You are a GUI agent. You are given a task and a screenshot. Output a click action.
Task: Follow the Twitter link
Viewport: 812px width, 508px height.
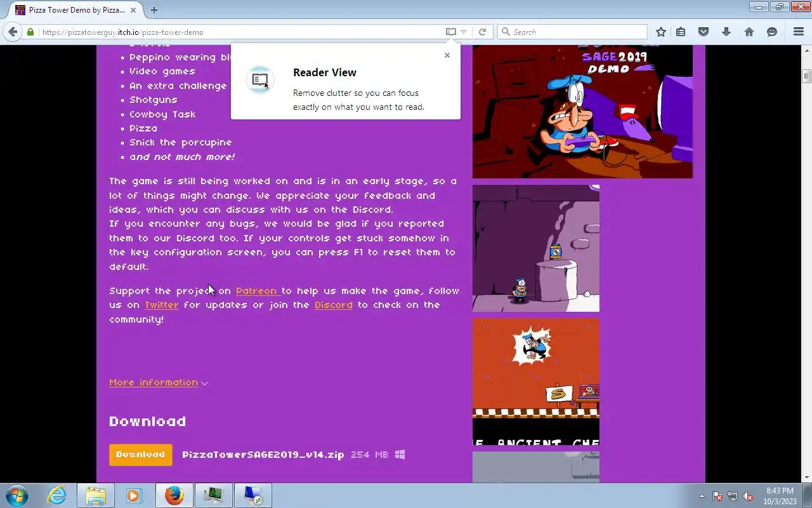pyautogui.click(x=161, y=305)
